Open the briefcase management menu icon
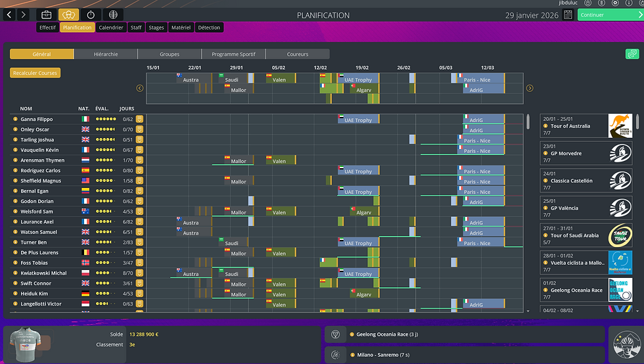This screenshot has width=644, height=364. tap(47, 15)
